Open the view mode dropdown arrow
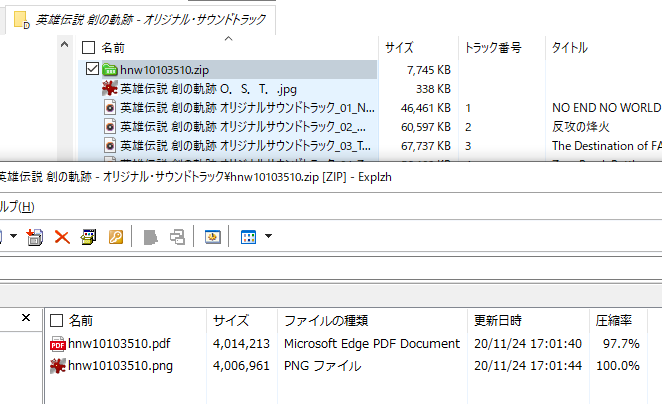 (268, 236)
